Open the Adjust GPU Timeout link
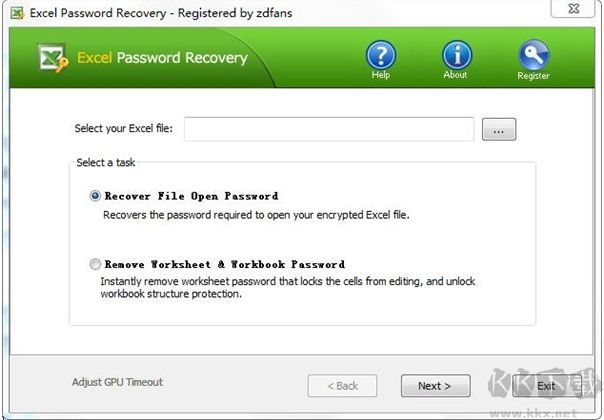This screenshot has height=420, width=604. pos(117,382)
